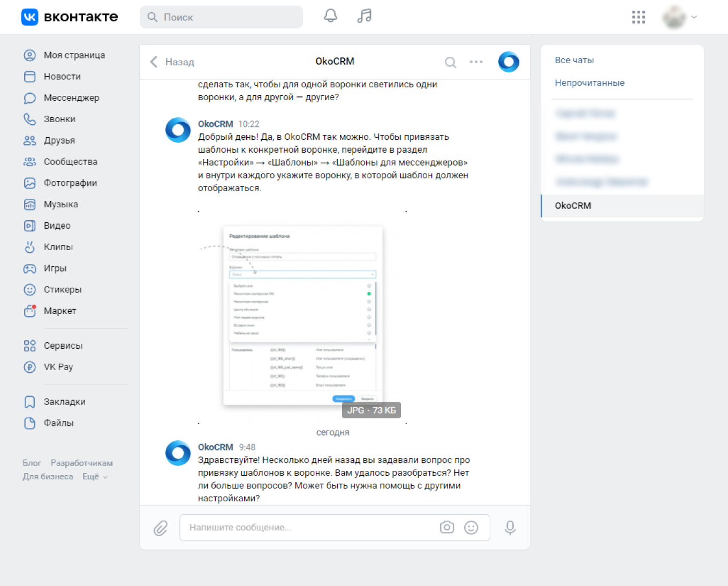
Task: Click OkoCRM sender name at 9:48
Action: (x=216, y=447)
